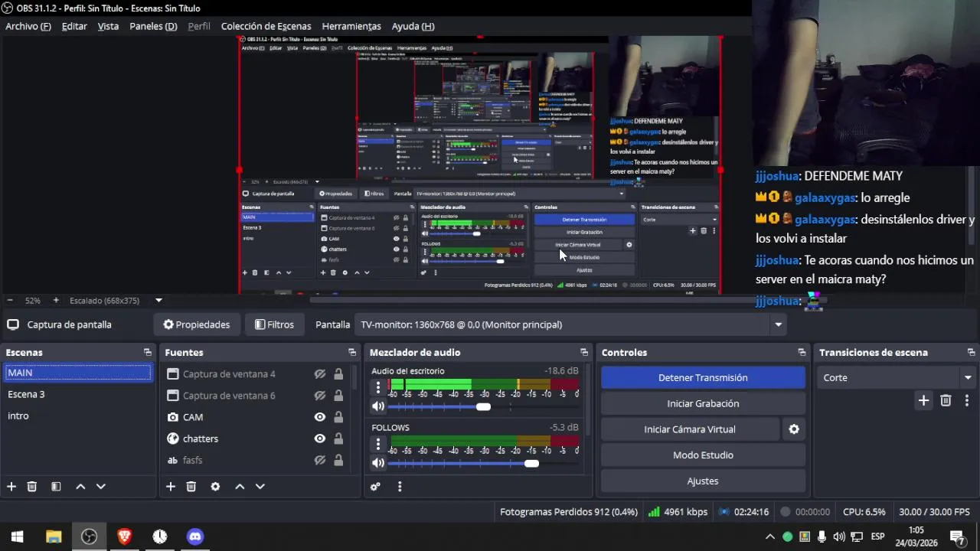Open the Ayuda menu
Screen dimensions: 980x551
tap(413, 26)
